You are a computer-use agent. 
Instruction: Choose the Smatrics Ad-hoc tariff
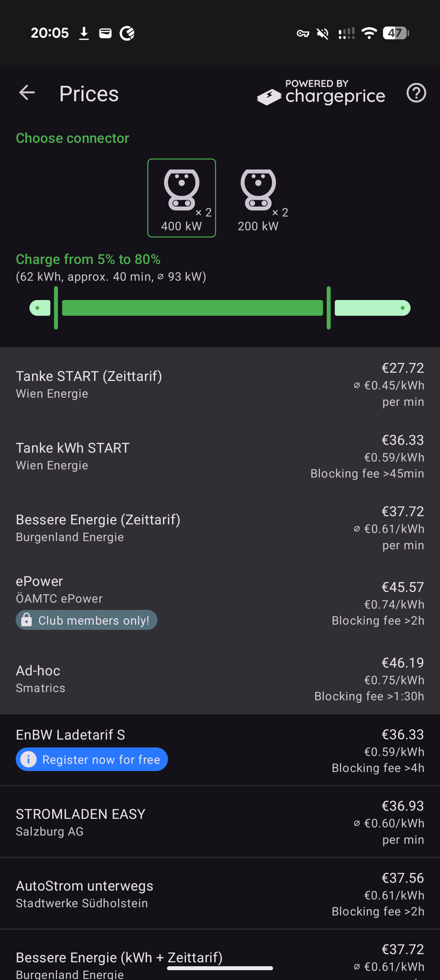220,679
